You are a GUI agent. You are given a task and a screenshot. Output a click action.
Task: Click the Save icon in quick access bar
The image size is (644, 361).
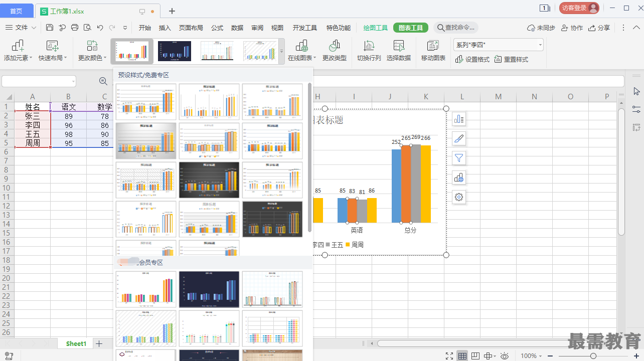coord(49,28)
